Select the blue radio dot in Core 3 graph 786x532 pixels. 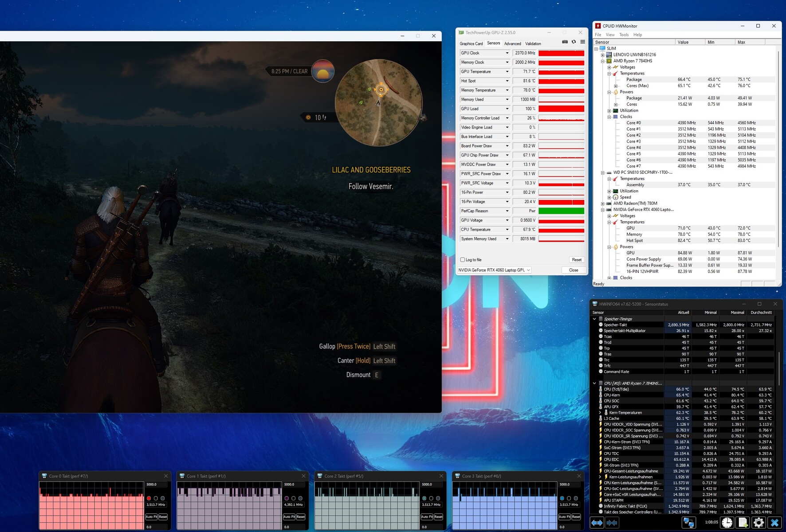[562, 498]
